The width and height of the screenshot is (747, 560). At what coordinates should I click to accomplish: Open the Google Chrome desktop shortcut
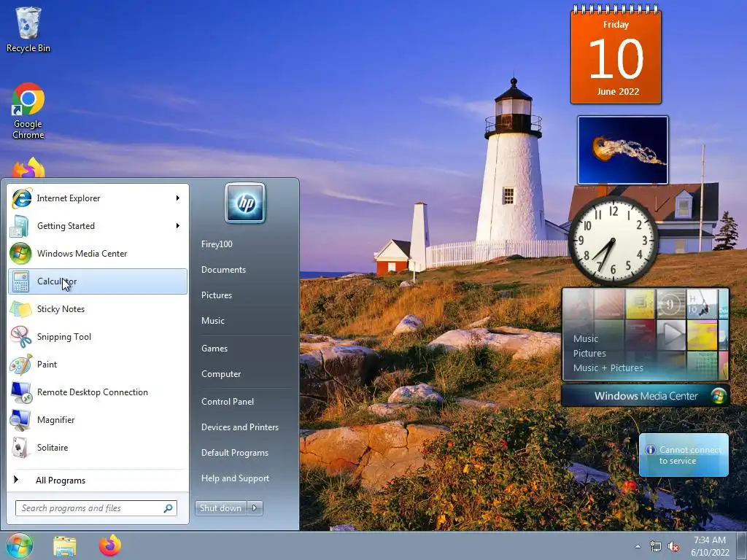[x=28, y=112]
